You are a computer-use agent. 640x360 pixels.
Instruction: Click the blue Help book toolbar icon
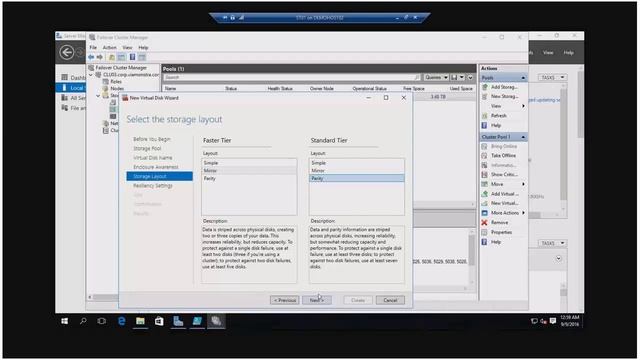[x=132, y=57]
